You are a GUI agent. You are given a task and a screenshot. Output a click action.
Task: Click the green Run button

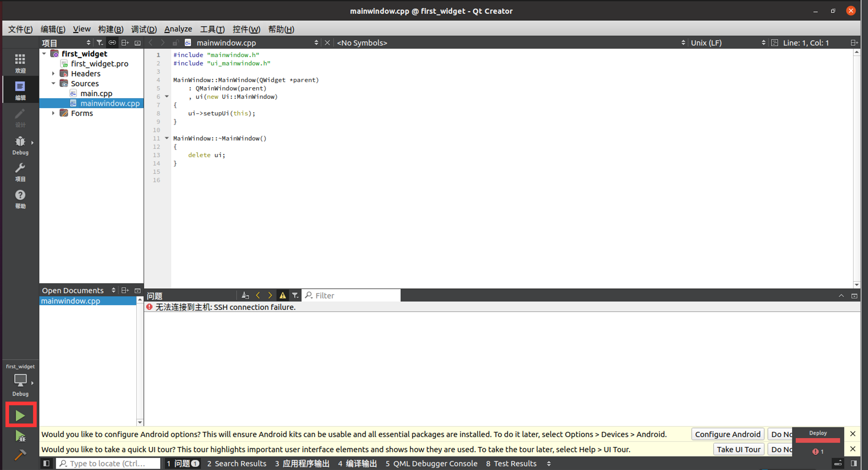pyautogui.click(x=20, y=415)
